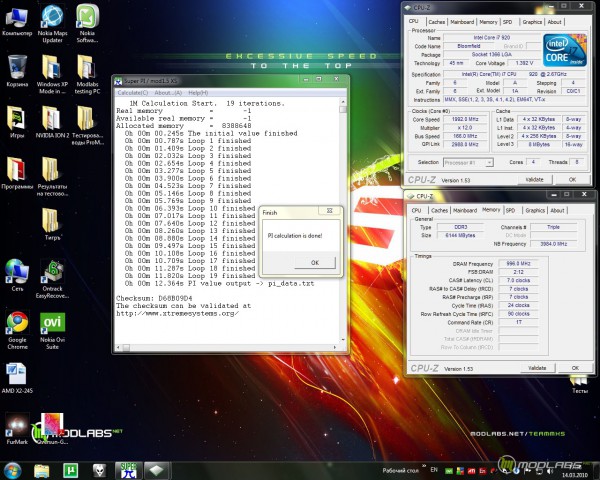
Task: Launch Nokia Ovi Suite shortcut
Action: tap(52, 330)
